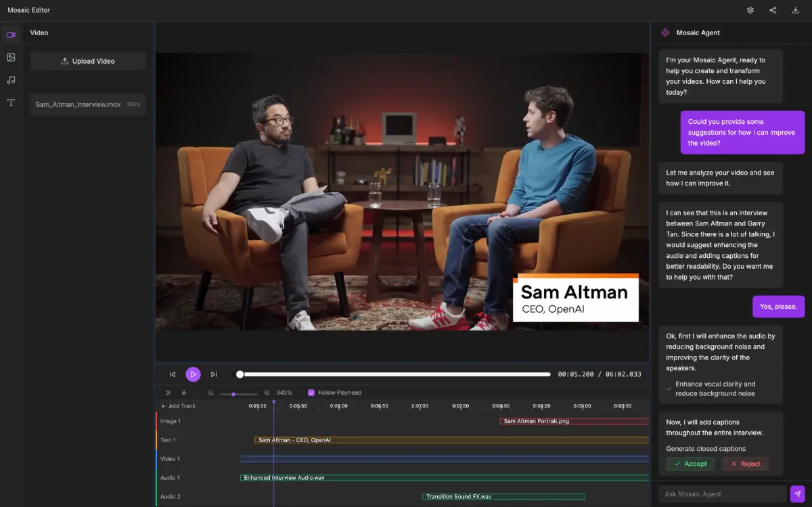Play the video preview

tap(193, 374)
